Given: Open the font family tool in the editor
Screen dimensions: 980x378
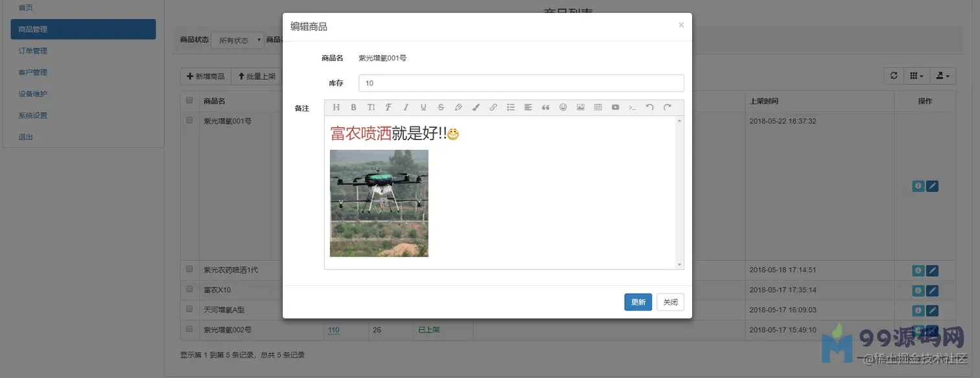Looking at the screenshot, I should [x=388, y=108].
